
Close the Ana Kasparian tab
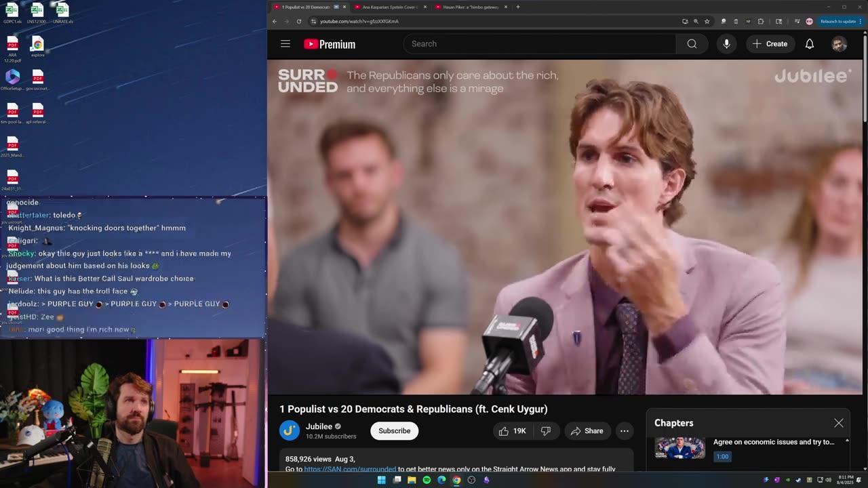click(425, 7)
